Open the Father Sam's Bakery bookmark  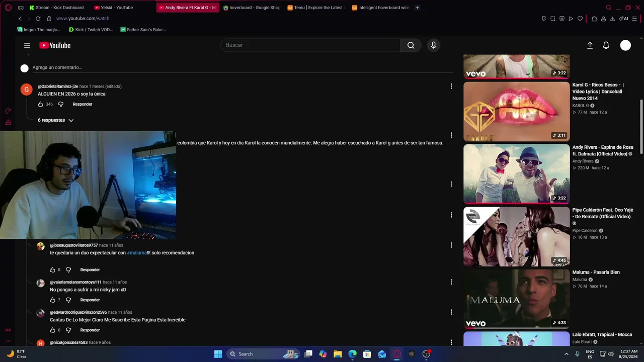[x=143, y=30]
